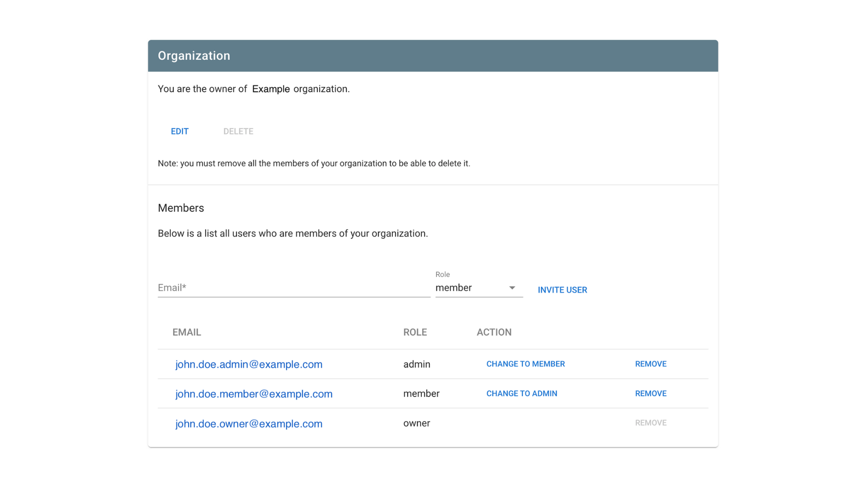The width and height of the screenshot is (868, 488).
Task: Select the Role dropdown menu
Action: pyautogui.click(x=477, y=288)
